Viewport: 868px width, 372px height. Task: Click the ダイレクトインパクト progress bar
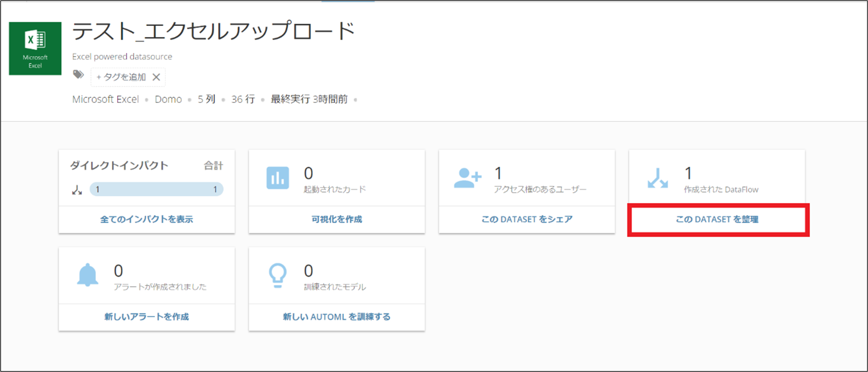click(156, 189)
